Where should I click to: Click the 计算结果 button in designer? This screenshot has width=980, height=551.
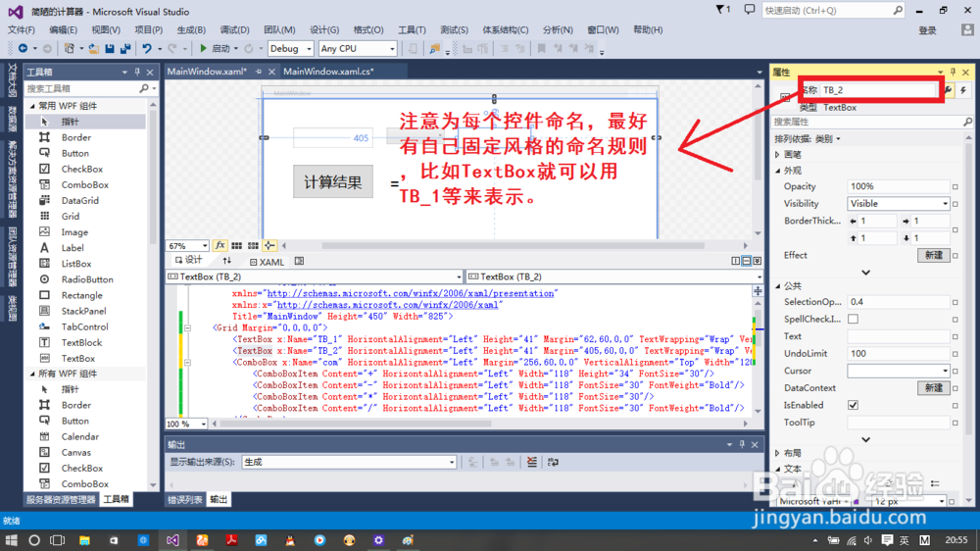(332, 182)
